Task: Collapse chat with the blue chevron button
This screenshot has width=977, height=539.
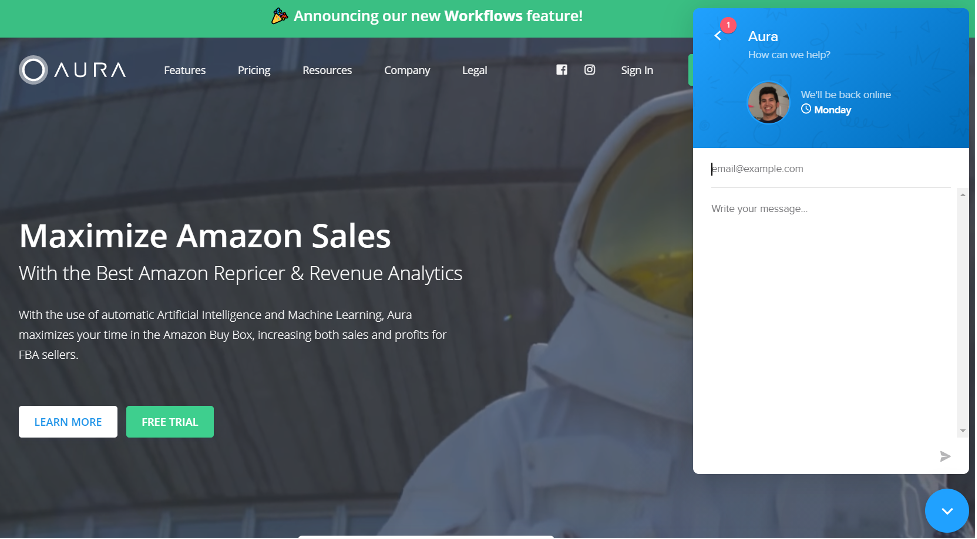Action: point(946,511)
